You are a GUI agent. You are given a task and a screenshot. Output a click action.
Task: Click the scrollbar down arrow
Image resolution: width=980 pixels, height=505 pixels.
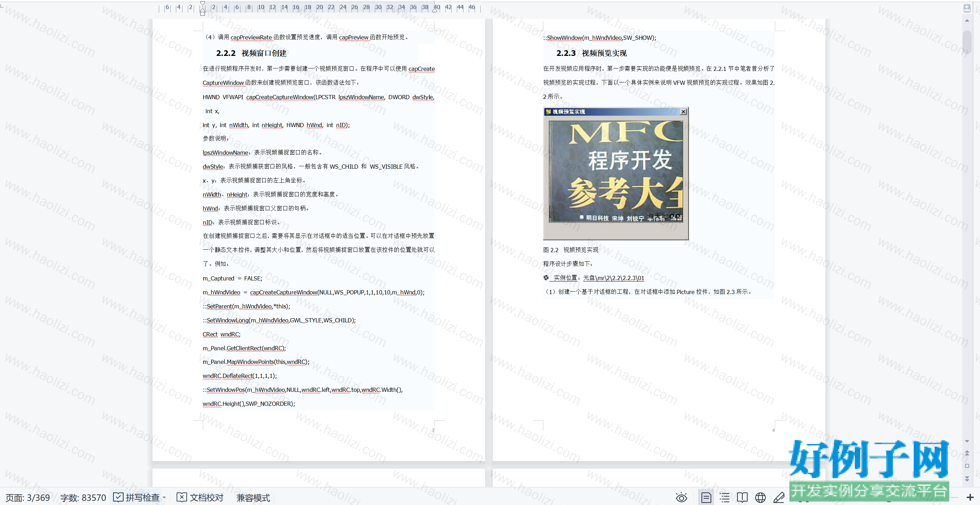point(967,441)
